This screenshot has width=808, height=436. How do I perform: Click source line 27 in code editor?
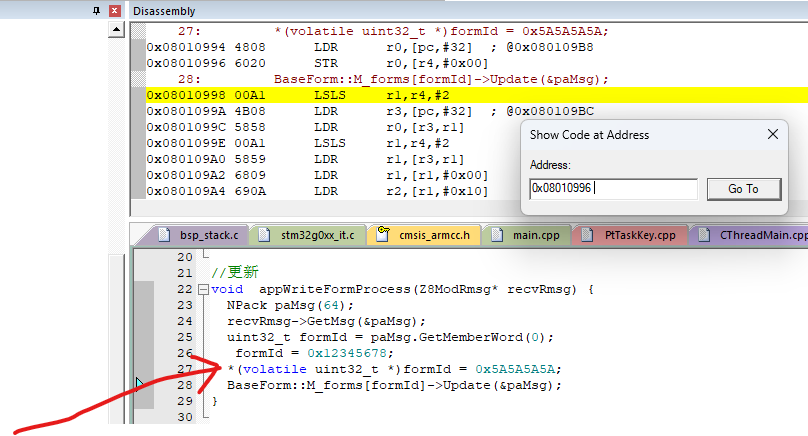(394, 370)
